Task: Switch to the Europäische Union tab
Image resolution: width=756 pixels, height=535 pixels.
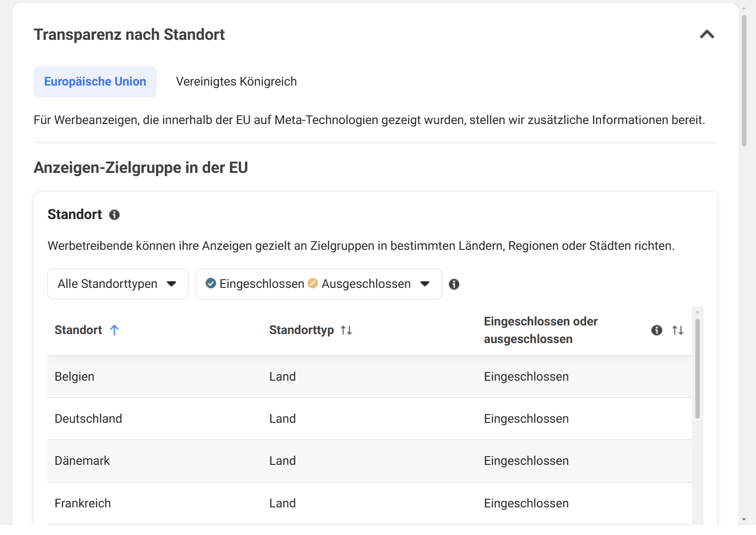Action: (95, 81)
